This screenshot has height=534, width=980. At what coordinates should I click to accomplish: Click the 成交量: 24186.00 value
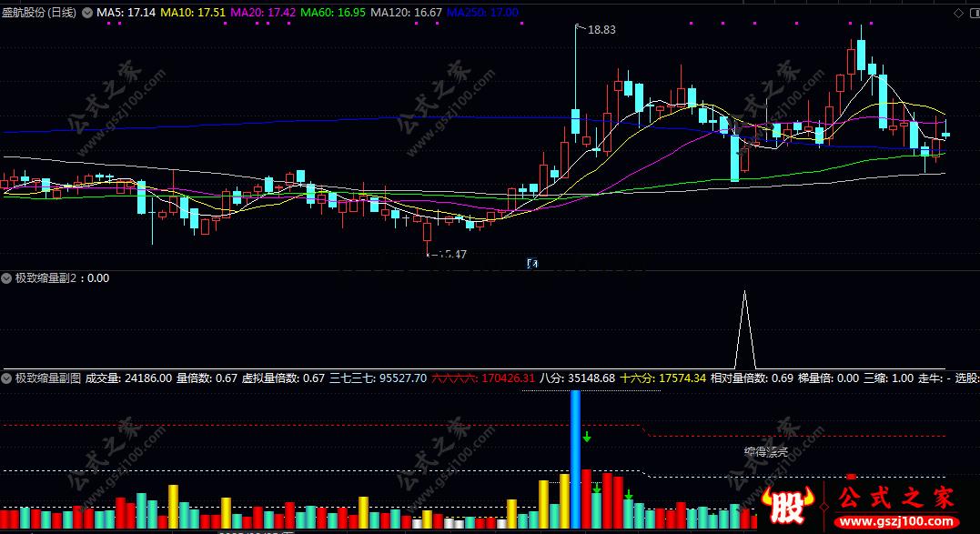coord(128,378)
